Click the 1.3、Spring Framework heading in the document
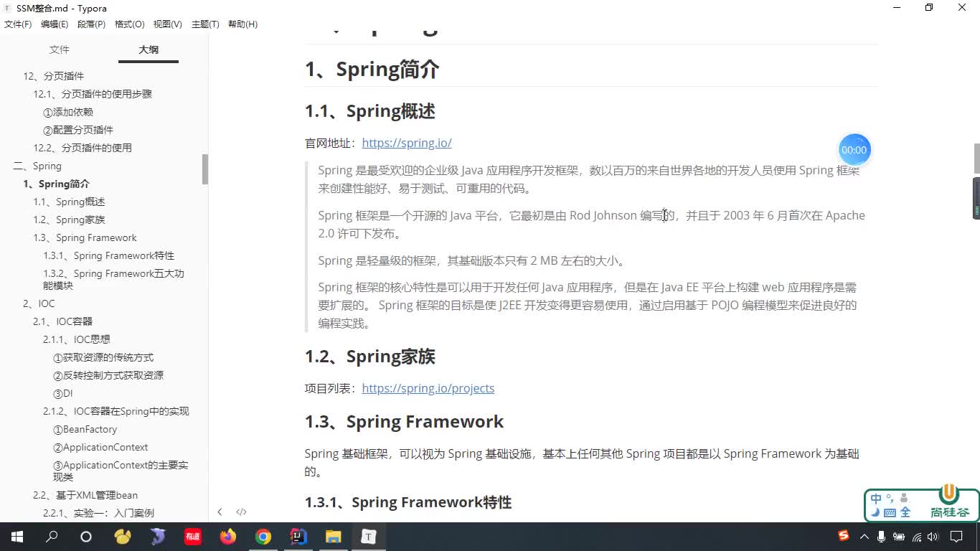The image size is (980, 551). (x=404, y=421)
